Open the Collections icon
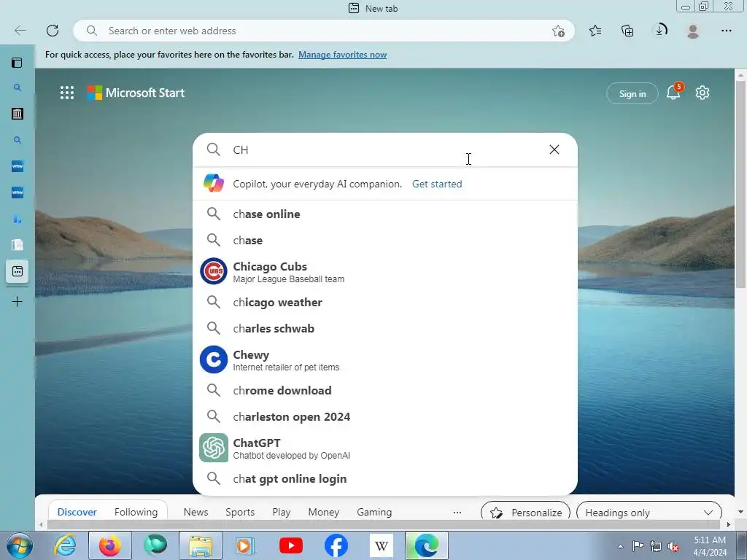 coord(627,31)
